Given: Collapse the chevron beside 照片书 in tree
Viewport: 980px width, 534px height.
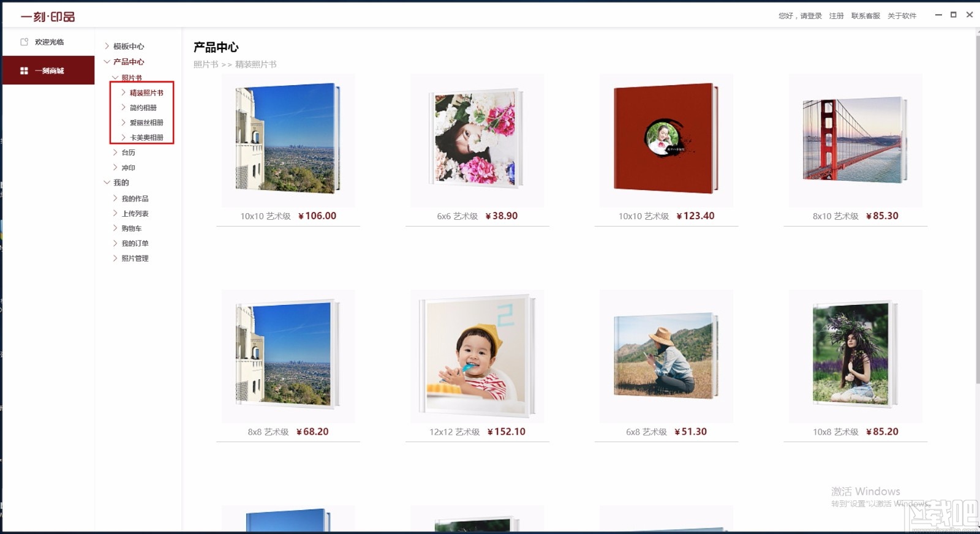Looking at the screenshot, I should (x=115, y=78).
